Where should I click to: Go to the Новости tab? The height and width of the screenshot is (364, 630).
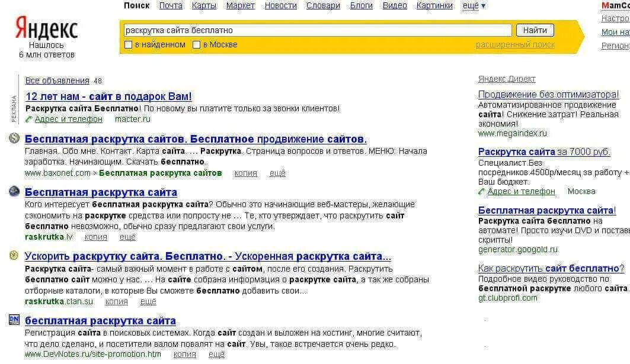[280, 5]
